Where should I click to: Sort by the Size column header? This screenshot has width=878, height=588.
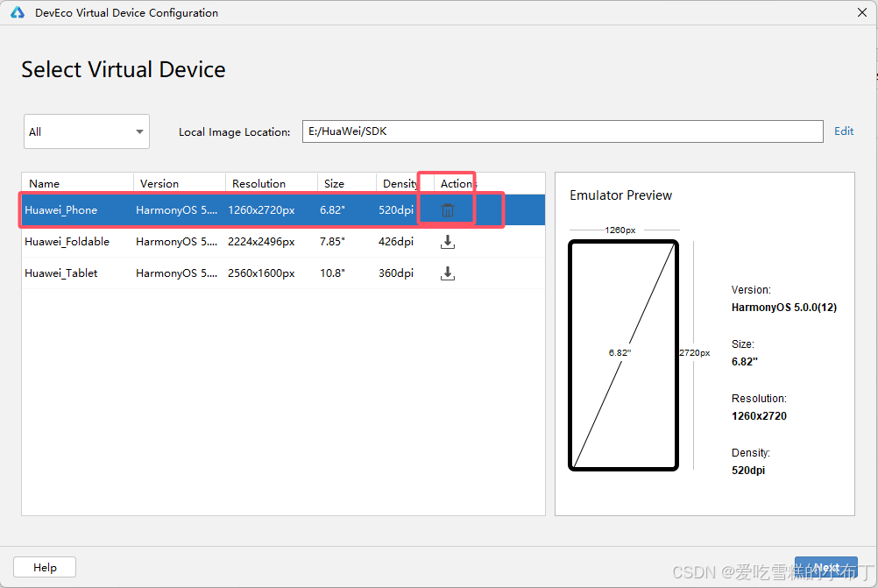pos(347,183)
